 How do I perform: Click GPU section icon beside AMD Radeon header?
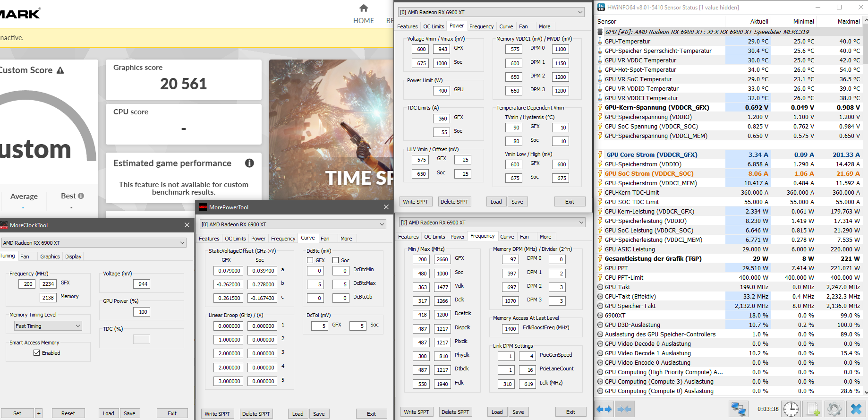(600, 32)
